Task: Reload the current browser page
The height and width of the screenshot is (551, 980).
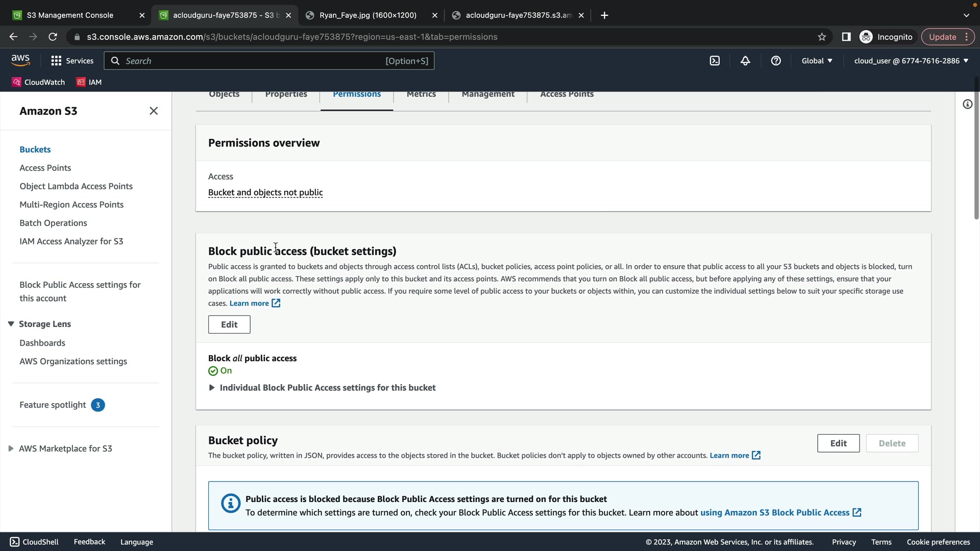Action: pyautogui.click(x=53, y=37)
